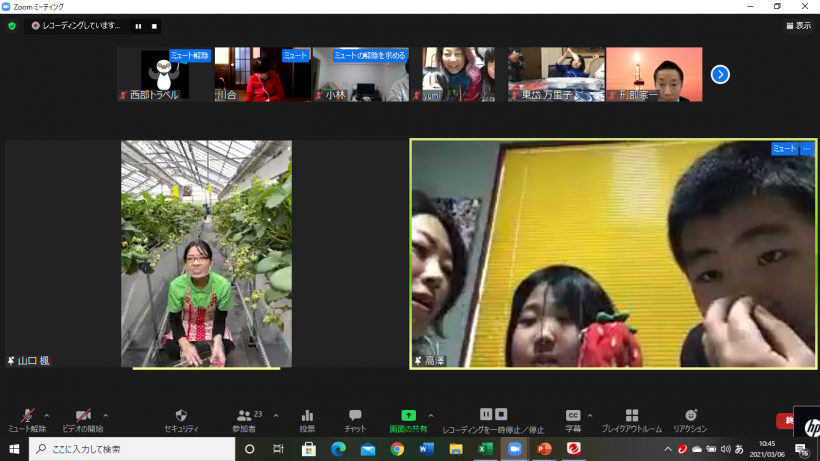Expand video options arrow beside ビデオの開始
820x461 pixels.
click(106, 415)
